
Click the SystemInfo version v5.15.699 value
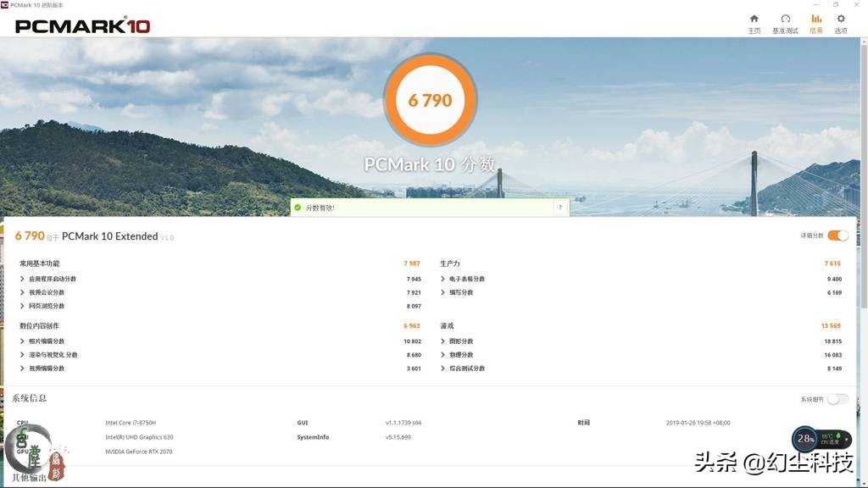pos(398,437)
